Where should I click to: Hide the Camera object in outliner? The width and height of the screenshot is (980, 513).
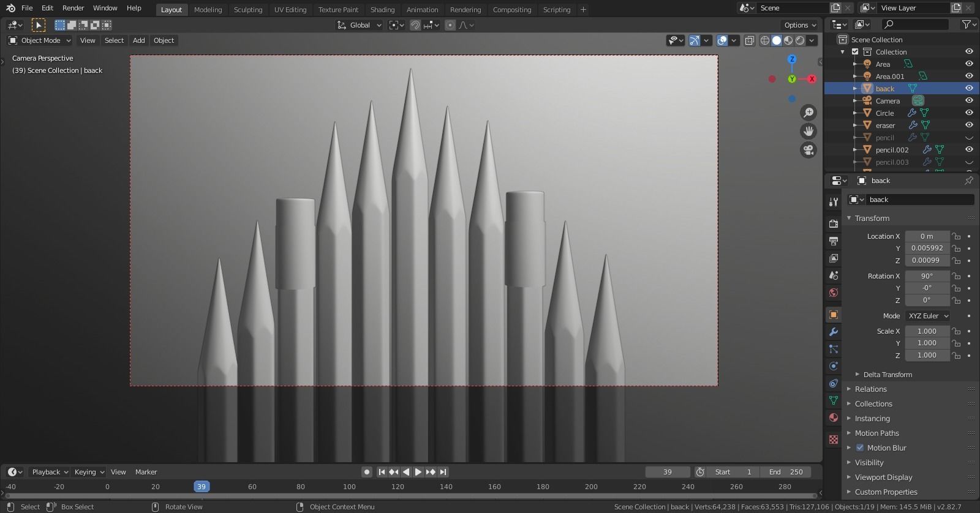[969, 100]
